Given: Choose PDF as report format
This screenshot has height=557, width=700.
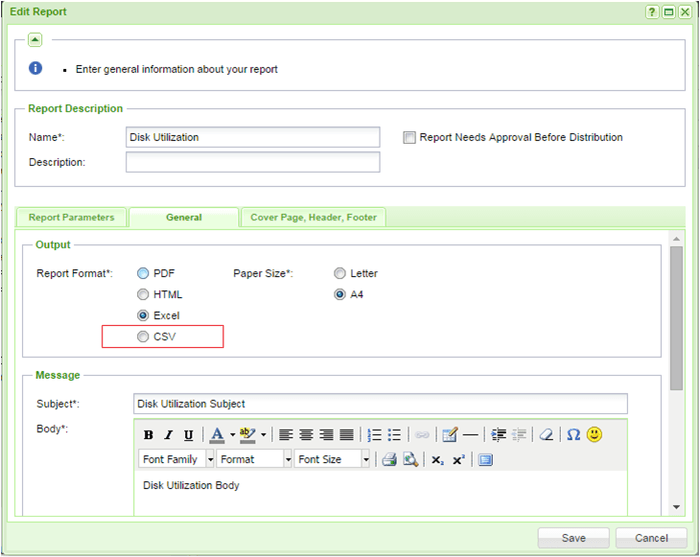Looking at the screenshot, I should coord(144,273).
